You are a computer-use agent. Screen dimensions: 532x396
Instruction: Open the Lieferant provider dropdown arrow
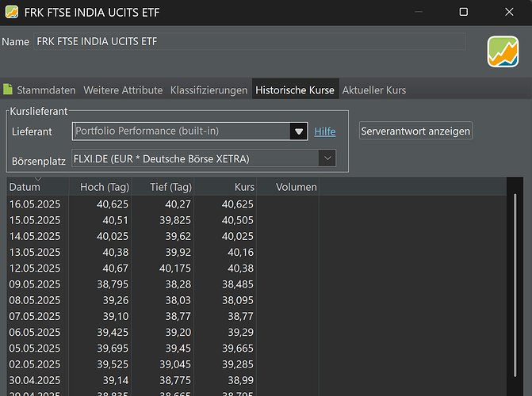299,131
